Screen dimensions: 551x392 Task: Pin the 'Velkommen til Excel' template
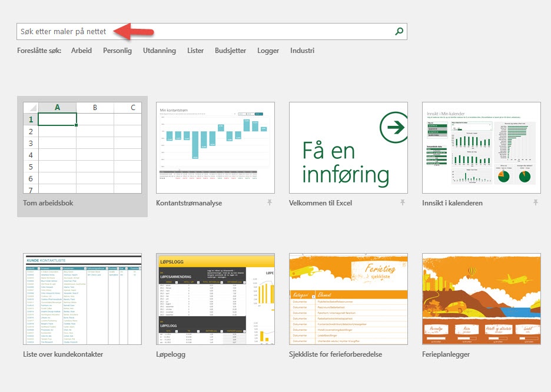tap(401, 202)
